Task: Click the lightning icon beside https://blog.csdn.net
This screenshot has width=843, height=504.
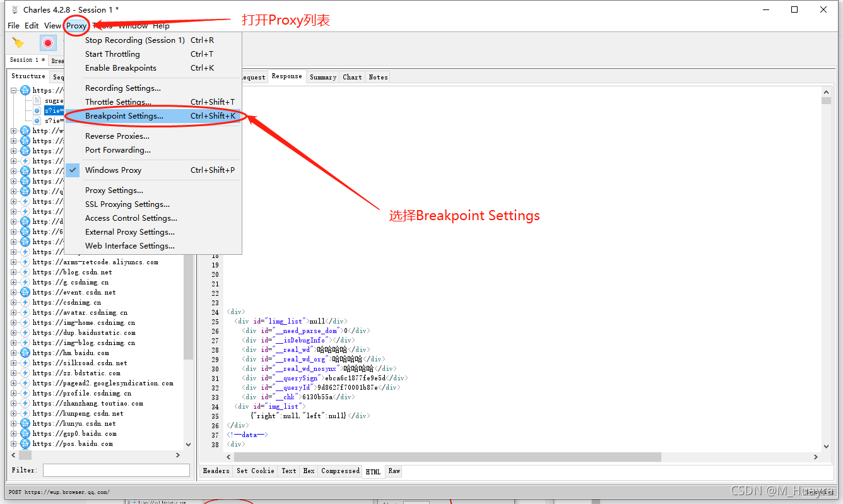Action: (25, 272)
